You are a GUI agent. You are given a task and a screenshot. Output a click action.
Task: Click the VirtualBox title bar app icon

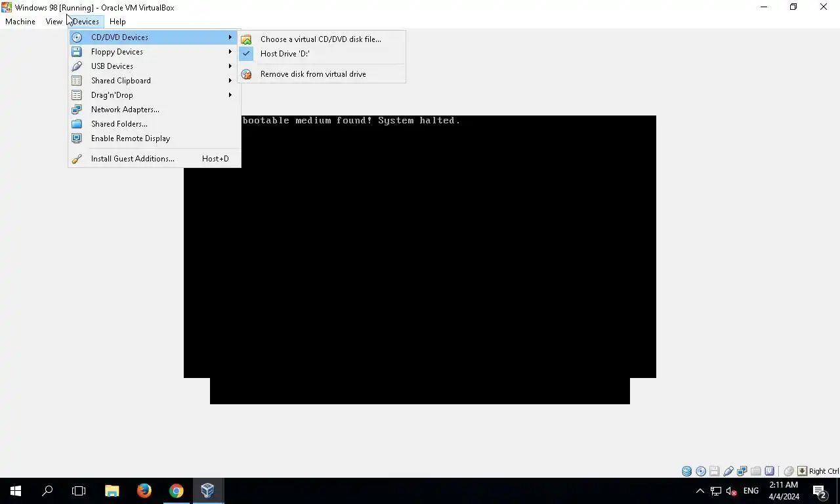[7, 7]
